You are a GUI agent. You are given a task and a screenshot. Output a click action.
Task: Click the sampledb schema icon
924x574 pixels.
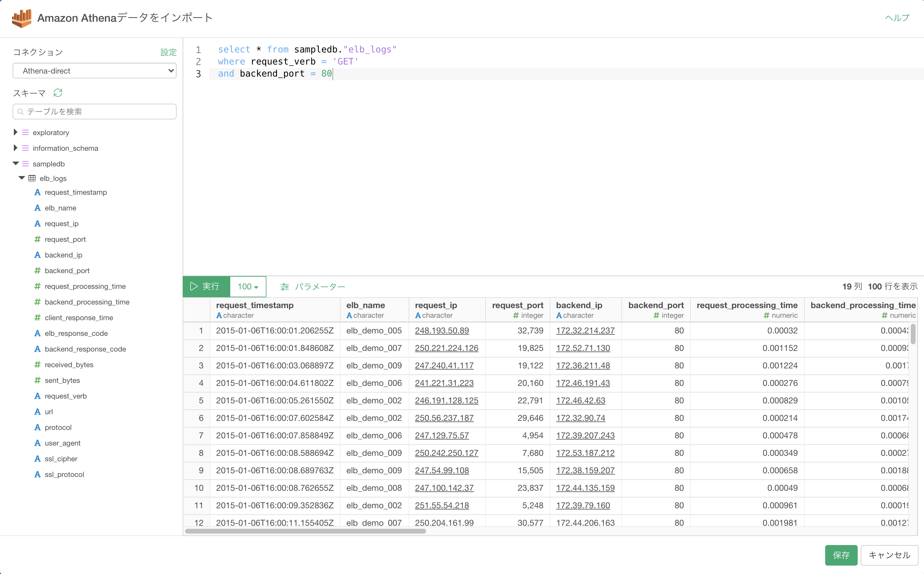coord(25,164)
